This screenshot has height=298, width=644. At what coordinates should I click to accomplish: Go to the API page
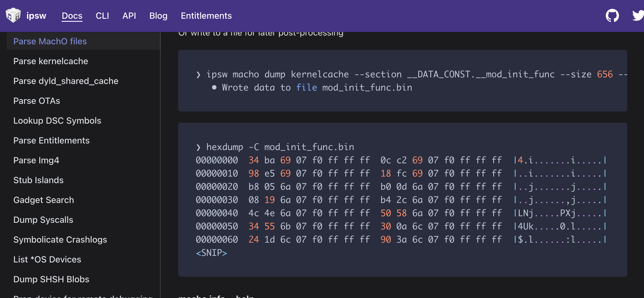(129, 16)
